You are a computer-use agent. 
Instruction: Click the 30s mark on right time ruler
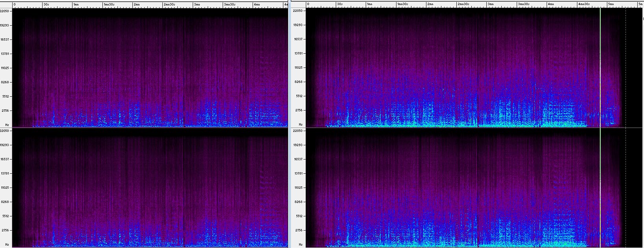pyautogui.click(x=339, y=4)
